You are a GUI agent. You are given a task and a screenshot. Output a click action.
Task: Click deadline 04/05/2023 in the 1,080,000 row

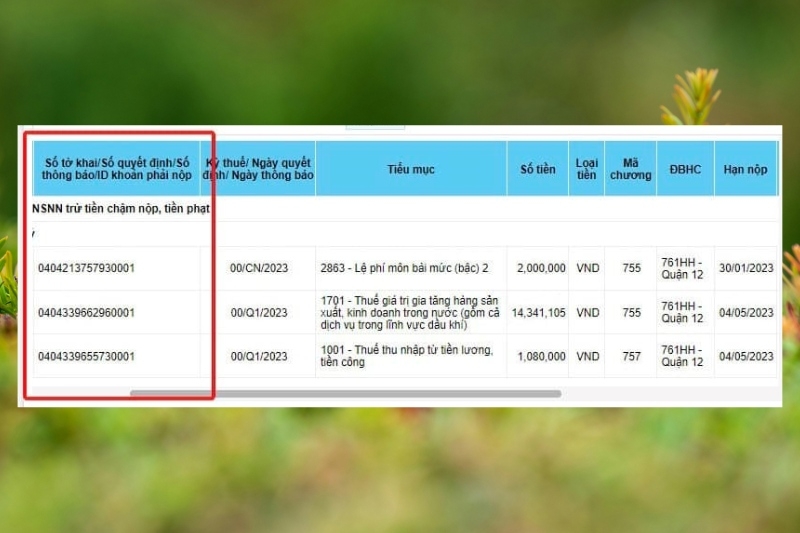pos(746,357)
